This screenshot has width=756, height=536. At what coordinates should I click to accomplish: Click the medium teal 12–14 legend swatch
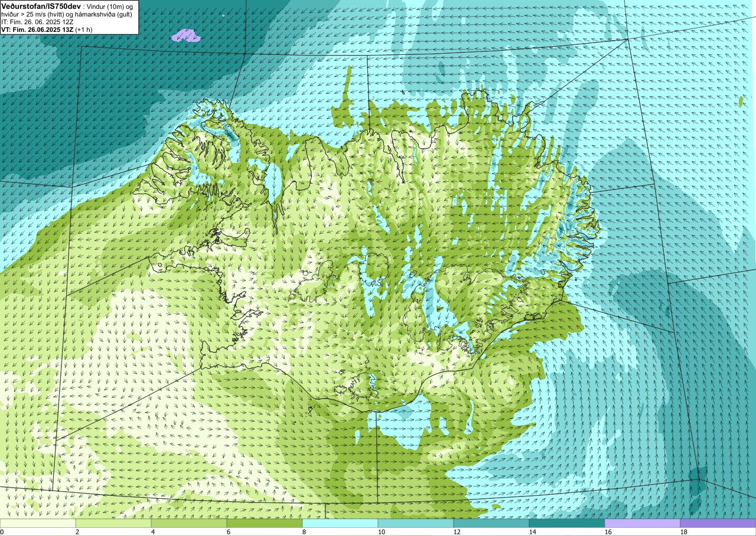(x=491, y=523)
